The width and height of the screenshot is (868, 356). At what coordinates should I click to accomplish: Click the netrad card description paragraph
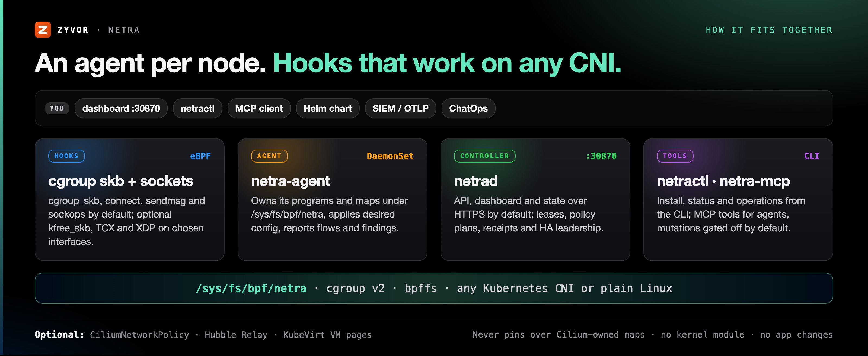[529, 214]
